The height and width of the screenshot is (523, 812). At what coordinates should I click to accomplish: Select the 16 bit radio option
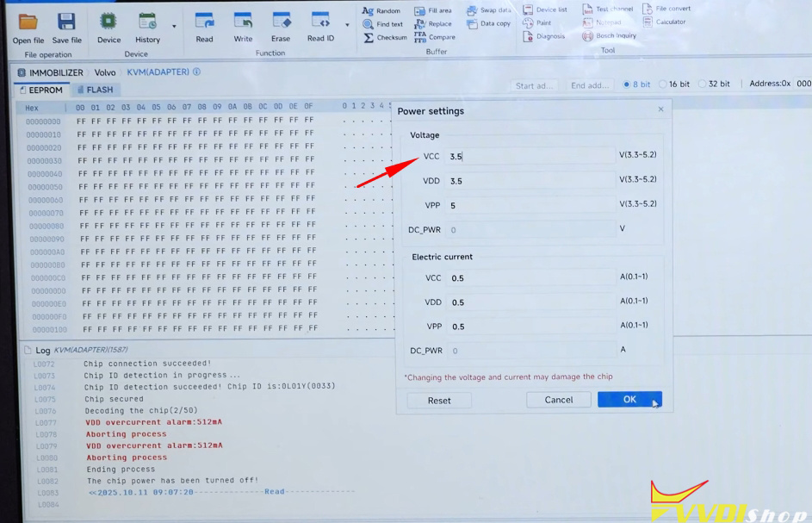pos(663,84)
